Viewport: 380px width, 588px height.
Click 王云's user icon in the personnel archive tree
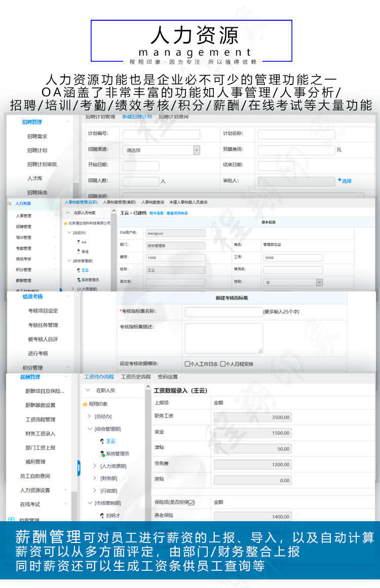point(79,270)
